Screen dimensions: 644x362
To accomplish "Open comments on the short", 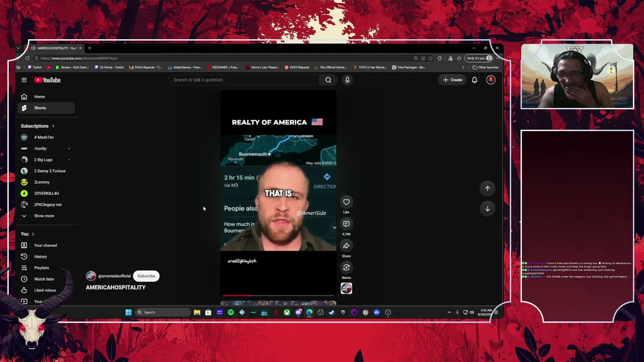I will click(346, 224).
